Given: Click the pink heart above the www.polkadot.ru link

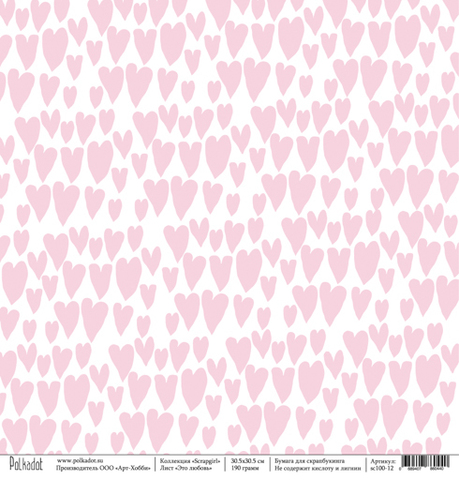Looking at the screenshot, I should (x=71, y=436).
